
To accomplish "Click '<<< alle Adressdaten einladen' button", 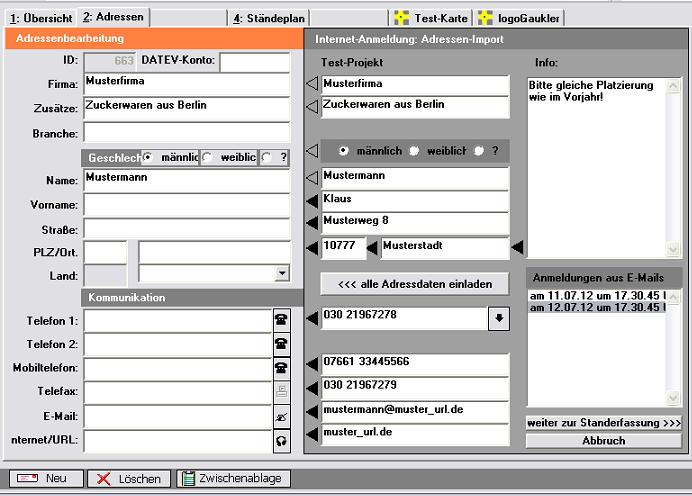I will [415, 284].
